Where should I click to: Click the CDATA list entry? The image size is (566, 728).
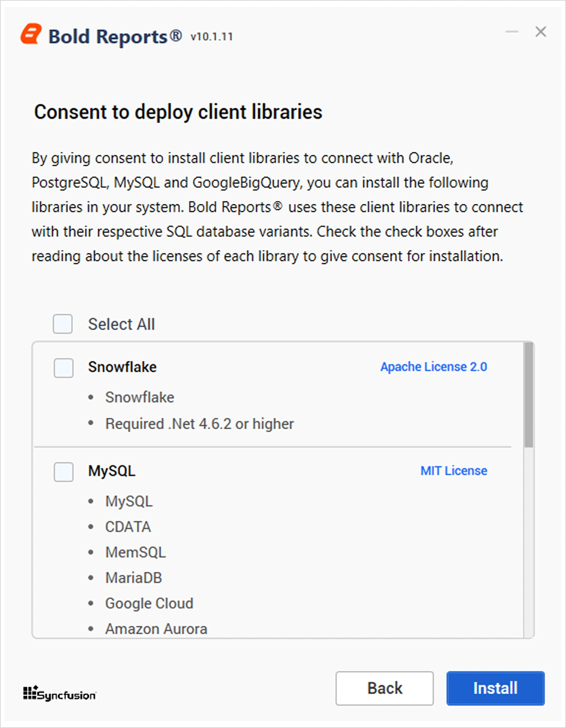[x=128, y=527]
